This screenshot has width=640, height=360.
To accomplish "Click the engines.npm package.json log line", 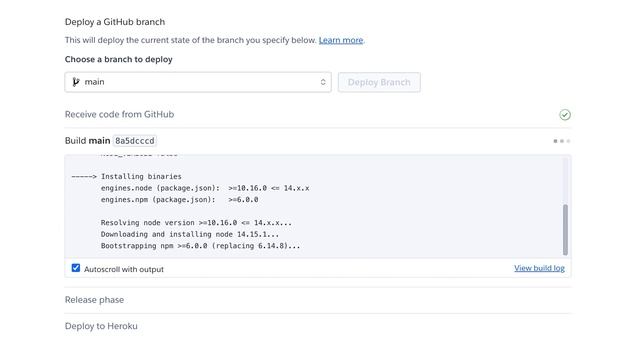I will pos(180,200).
